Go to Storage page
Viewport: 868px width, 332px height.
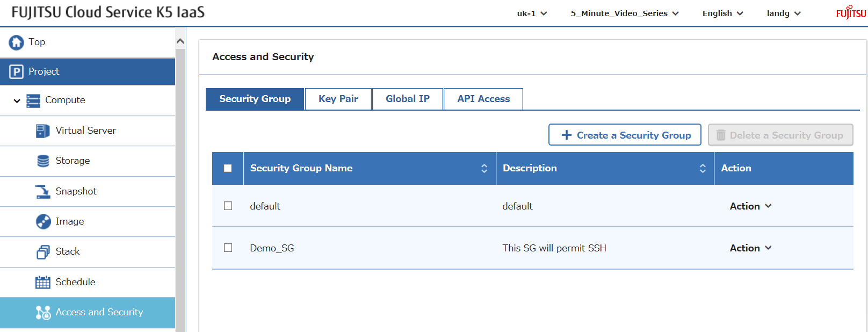coord(88,161)
